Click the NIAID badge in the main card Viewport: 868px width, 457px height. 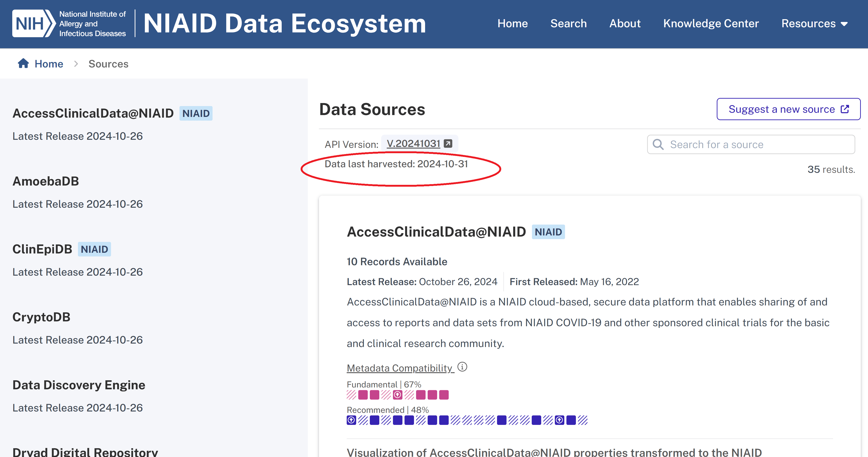(x=548, y=232)
